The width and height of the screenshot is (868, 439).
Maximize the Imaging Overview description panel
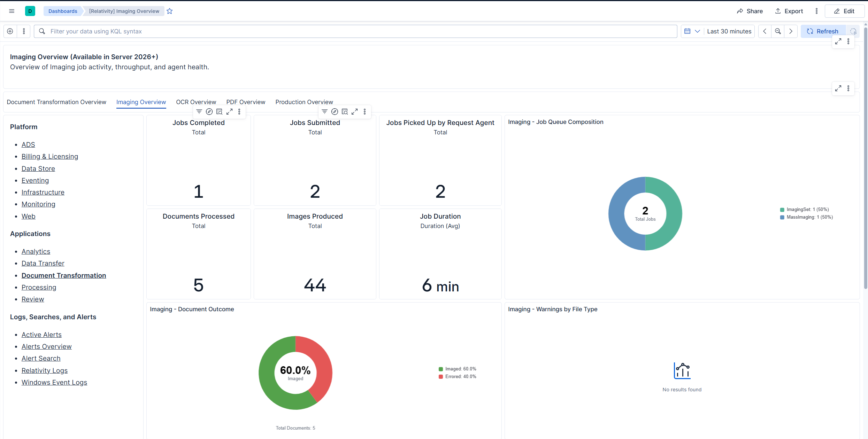838,41
